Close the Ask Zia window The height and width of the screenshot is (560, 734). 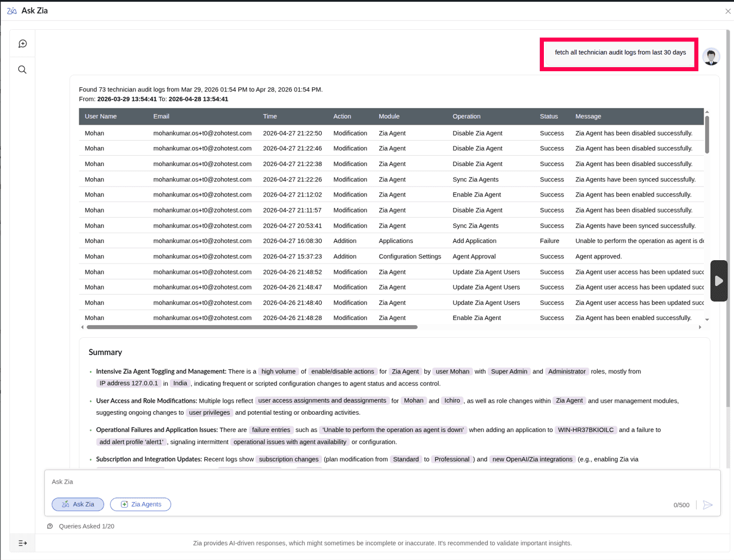728,11
